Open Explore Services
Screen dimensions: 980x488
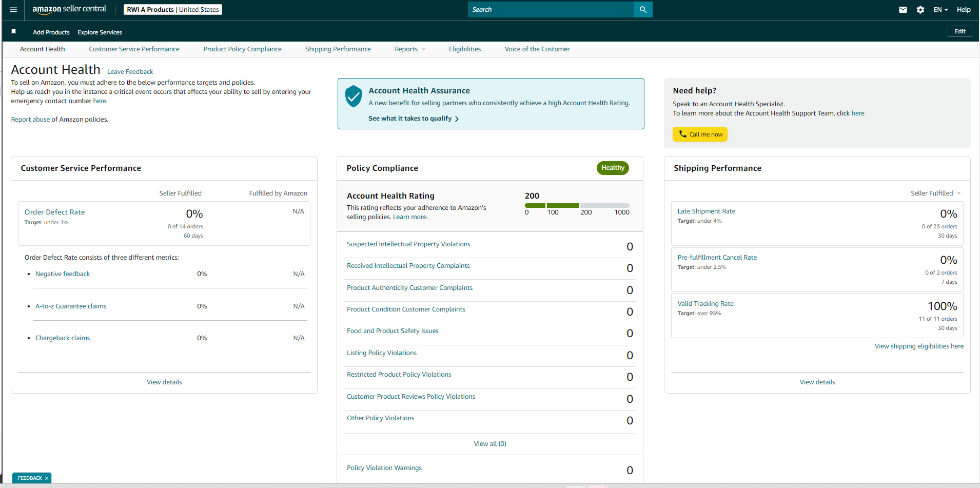(100, 32)
